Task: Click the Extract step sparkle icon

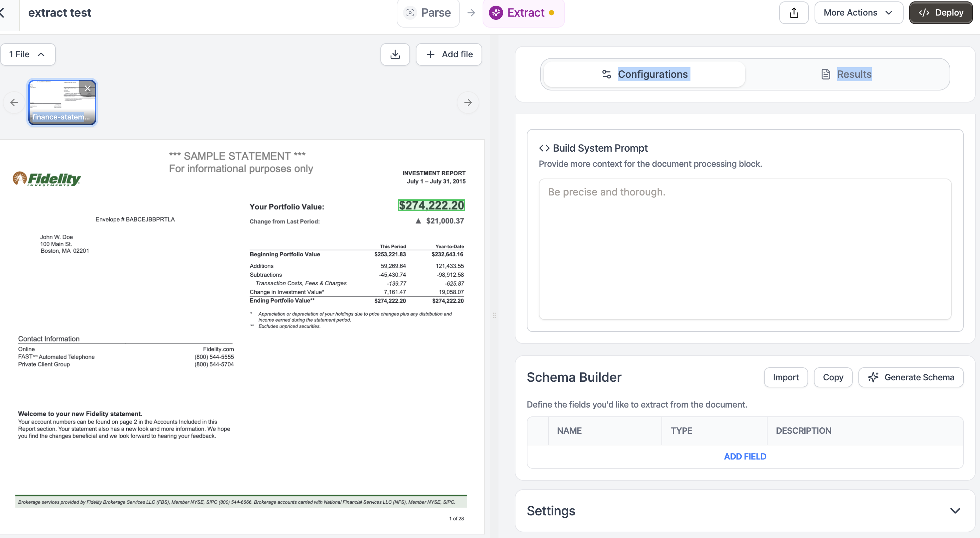Action: (x=496, y=13)
